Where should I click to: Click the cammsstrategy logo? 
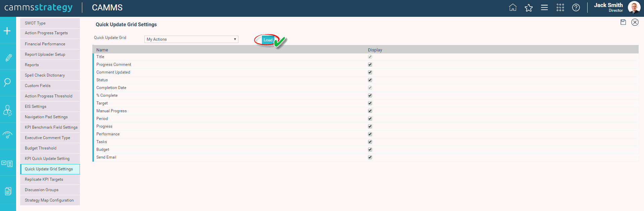tap(38, 8)
